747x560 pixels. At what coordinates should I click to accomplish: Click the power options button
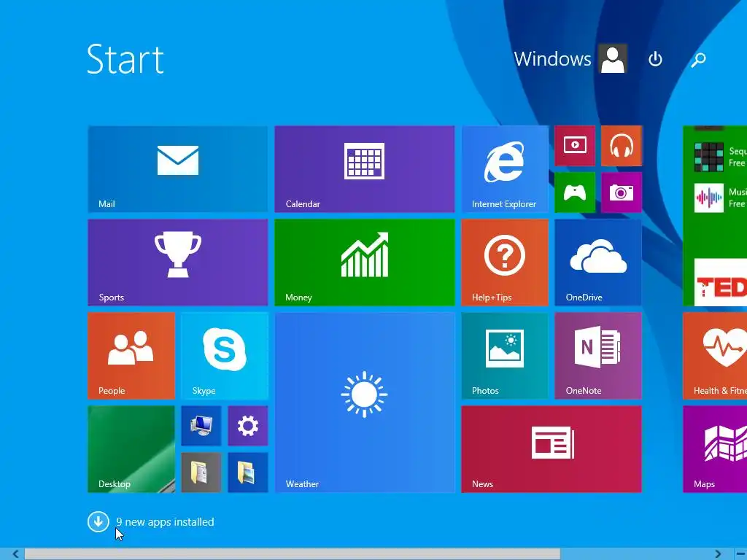[656, 59]
